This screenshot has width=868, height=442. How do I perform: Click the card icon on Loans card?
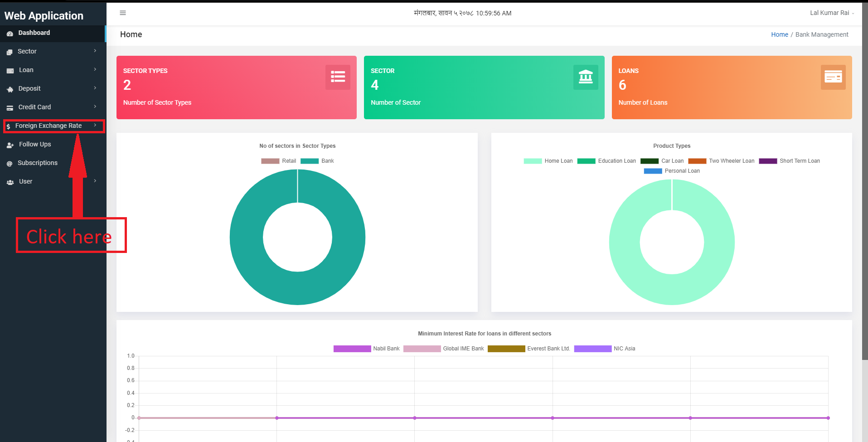(x=833, y=77)
